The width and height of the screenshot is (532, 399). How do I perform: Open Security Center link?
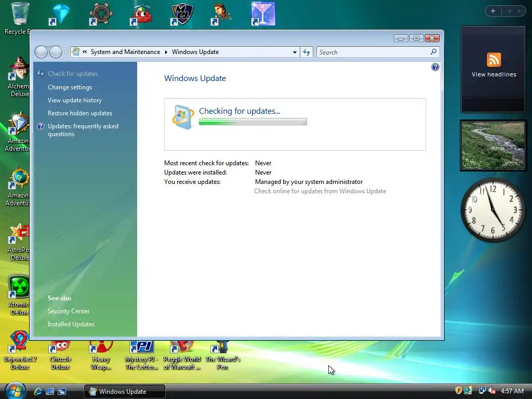[x=69, y=311]
